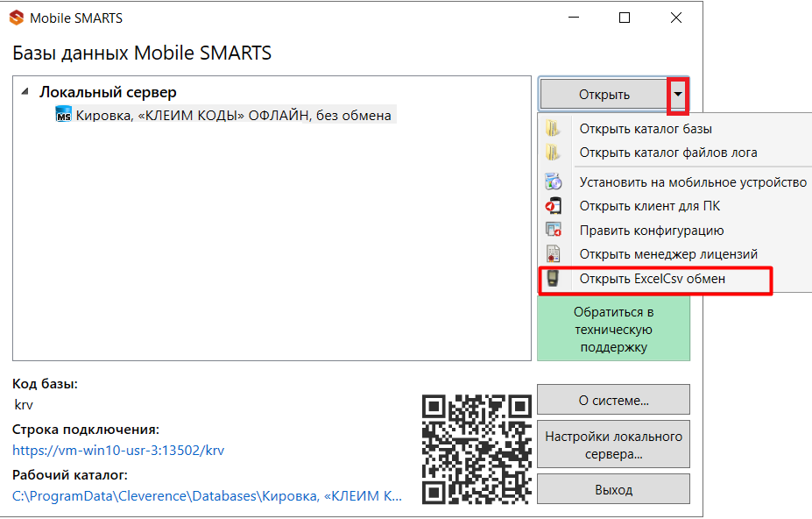Click the configuration icon beside Править конфигурацию

[x=553, y=230]
